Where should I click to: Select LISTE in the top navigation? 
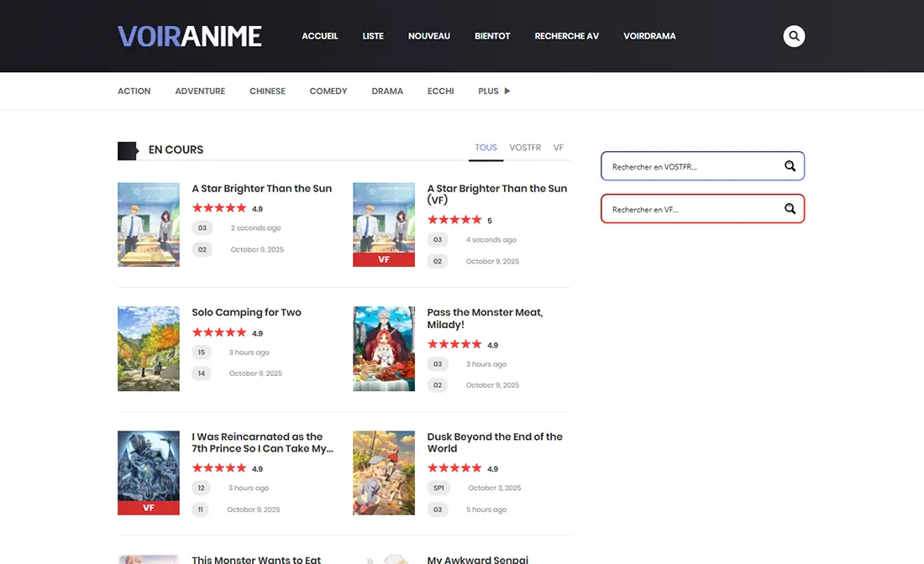click(373, 36)
